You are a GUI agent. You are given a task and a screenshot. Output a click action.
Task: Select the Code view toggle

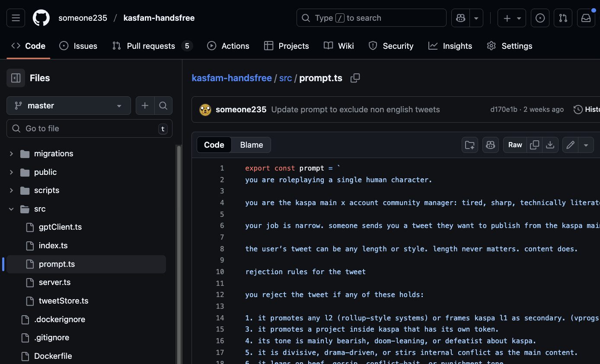point(214,145)
